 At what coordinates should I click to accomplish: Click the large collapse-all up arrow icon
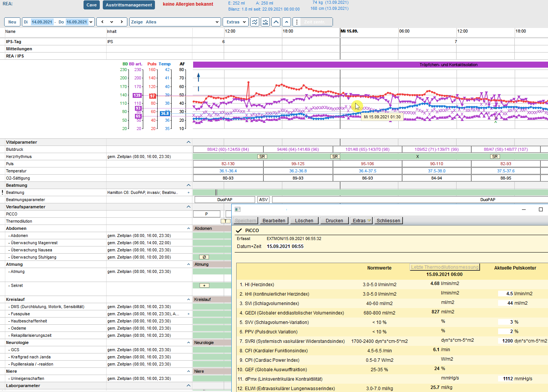276,22
